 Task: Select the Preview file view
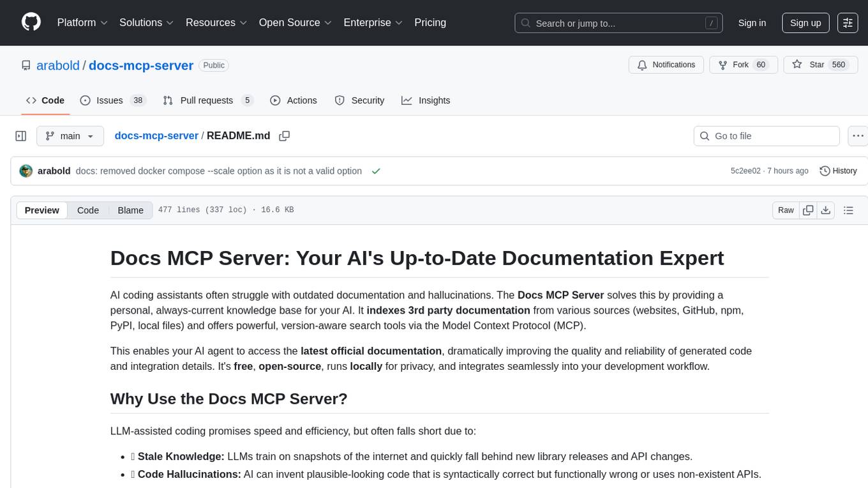tap(42, 210)
